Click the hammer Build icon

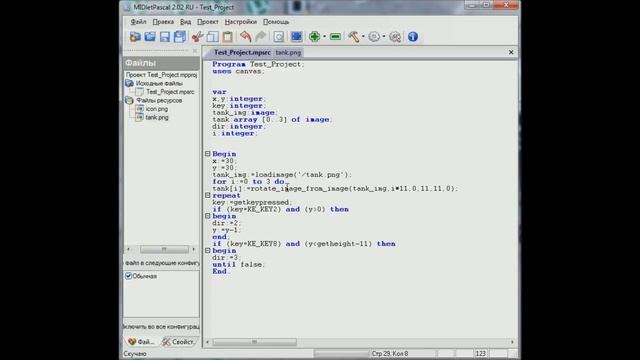click(353, 37)
